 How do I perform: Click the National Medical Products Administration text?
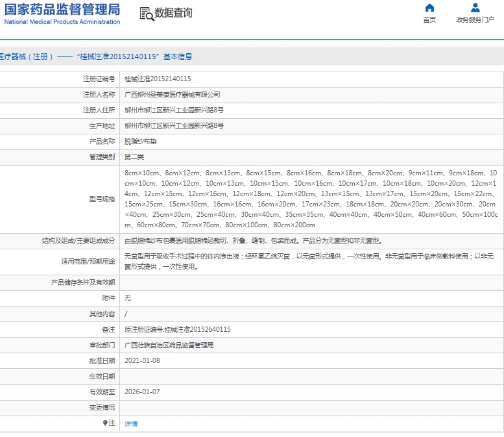click(x=62, y=22)
